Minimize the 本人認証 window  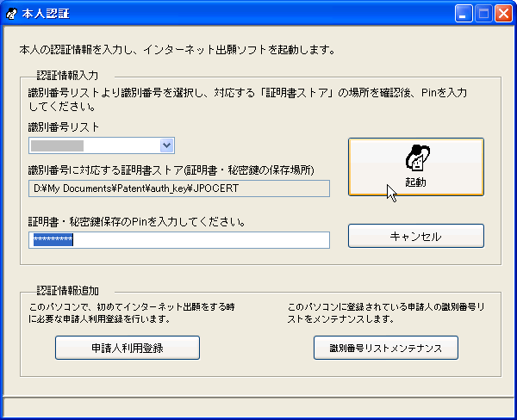[x=464, y=14]
